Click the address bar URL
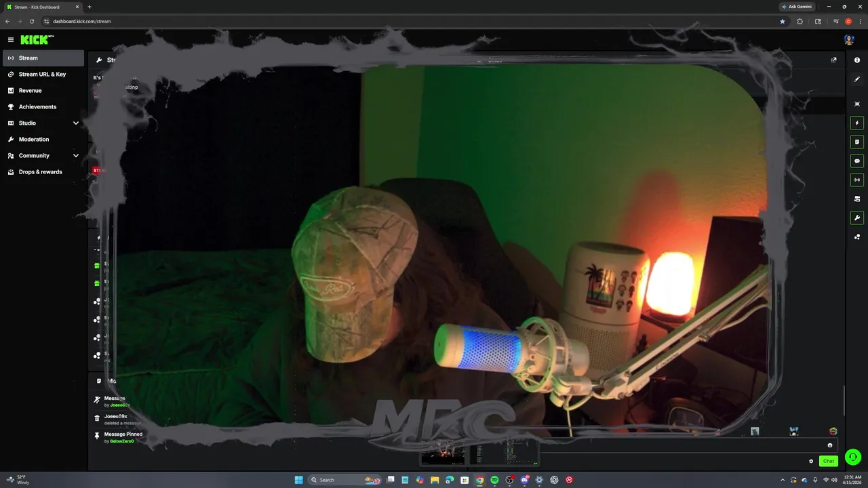868x488 pixels. 82,21
